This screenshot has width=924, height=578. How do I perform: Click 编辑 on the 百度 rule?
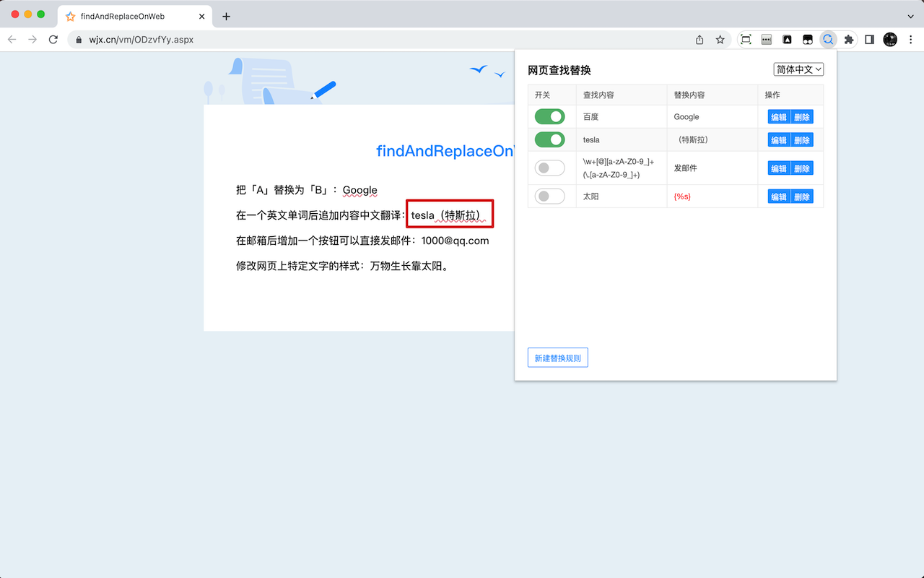tap(779, 116)
